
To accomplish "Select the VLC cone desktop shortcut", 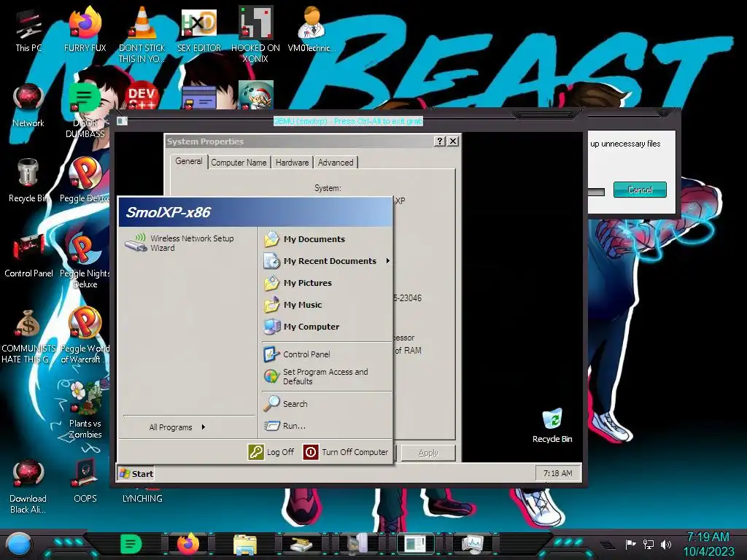I will (142, 35).
